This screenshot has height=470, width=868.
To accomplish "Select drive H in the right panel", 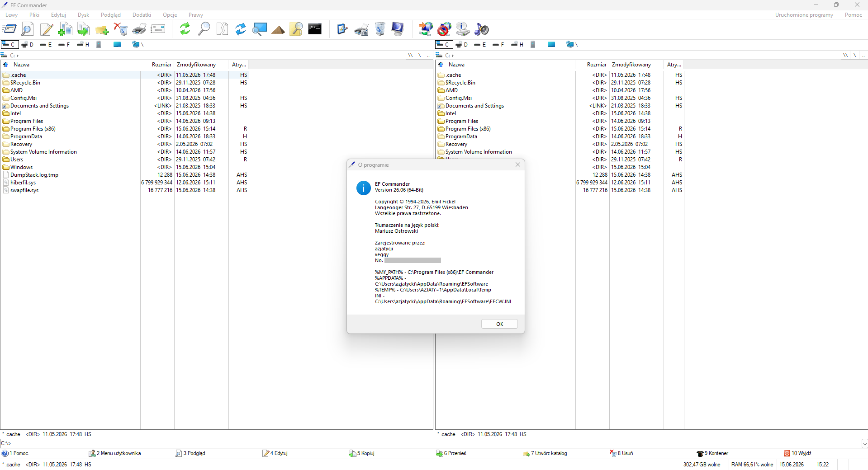I will tap(517, 44).
